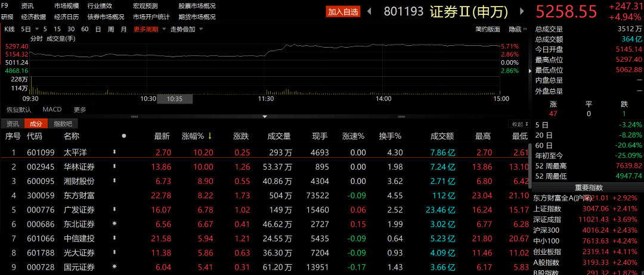This screenshot has height=275, width=644.
Task: Open 期货市场概况 in the top menu
Action: [x=197, y=17]
